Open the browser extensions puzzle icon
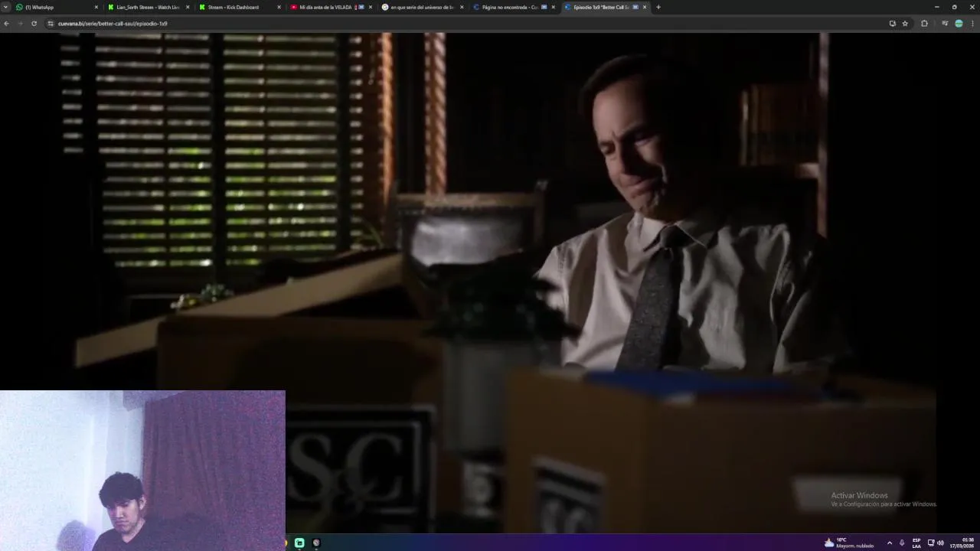 pos(924,24)
